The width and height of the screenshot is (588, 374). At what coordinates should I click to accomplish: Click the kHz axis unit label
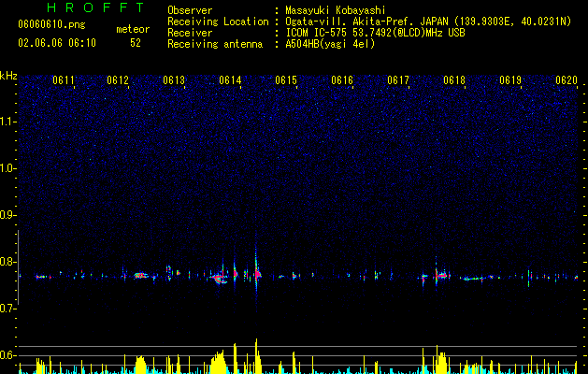8,76
